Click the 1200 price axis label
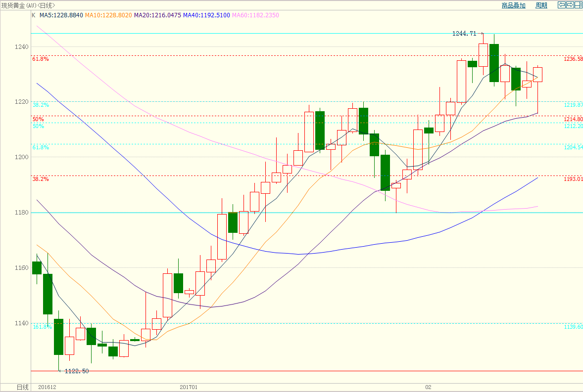 coord(22,157)
